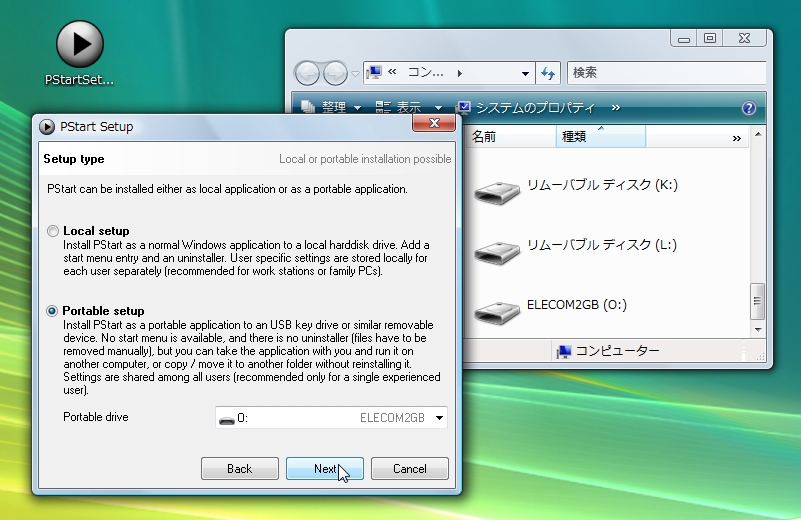Click Explorer scrollbar up arrow
Screen dimensions: 801x520
pos(758,134)
